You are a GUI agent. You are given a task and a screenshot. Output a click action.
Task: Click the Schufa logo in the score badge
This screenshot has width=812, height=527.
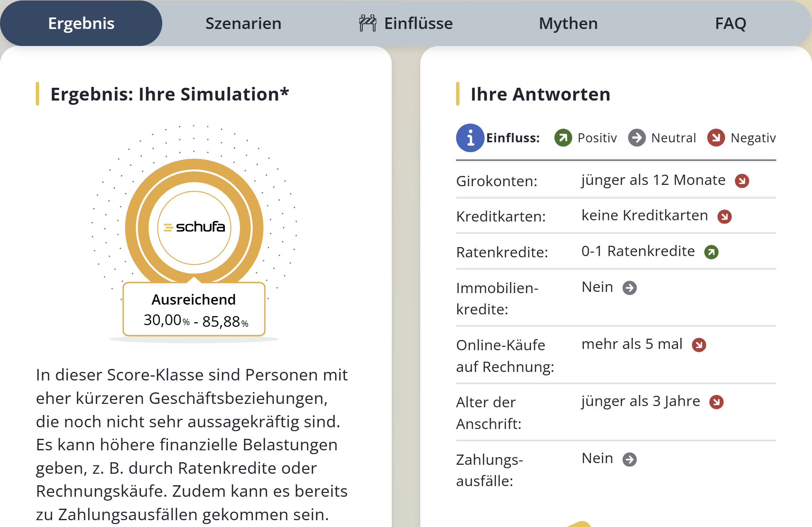point(194,227)
